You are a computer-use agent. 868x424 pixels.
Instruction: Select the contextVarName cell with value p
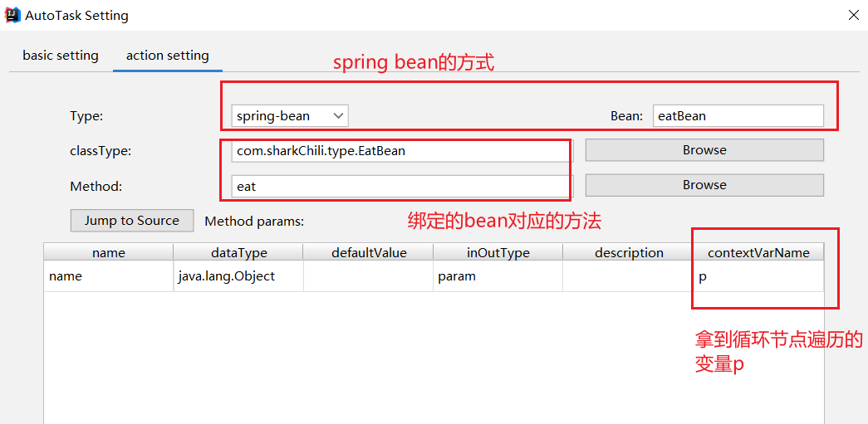click(758, 276)
